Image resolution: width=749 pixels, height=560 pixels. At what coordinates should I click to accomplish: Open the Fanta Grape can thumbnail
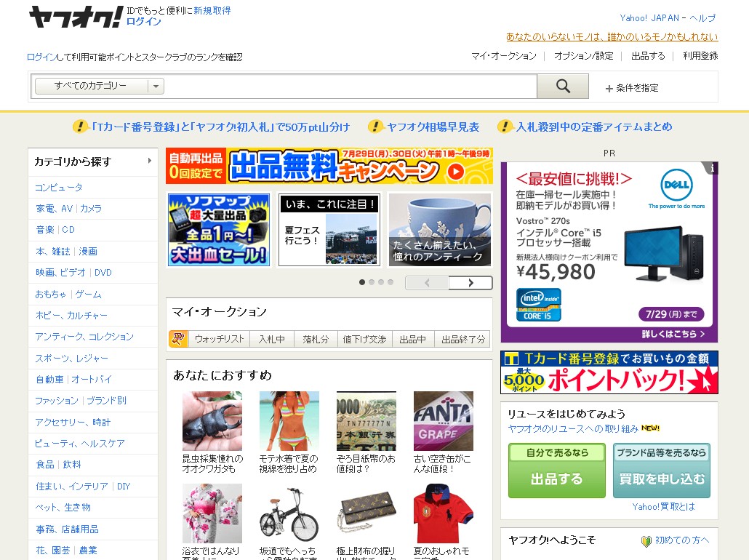[x=444, y=421]
